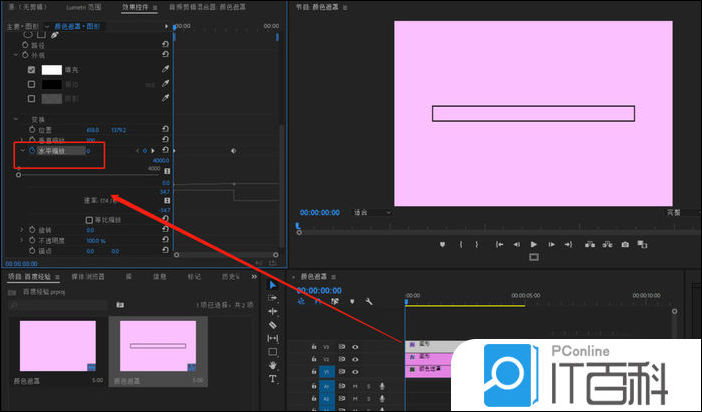Click the white fill color swatch
Viewport: 702px width, 412px height.
[52, 70]
